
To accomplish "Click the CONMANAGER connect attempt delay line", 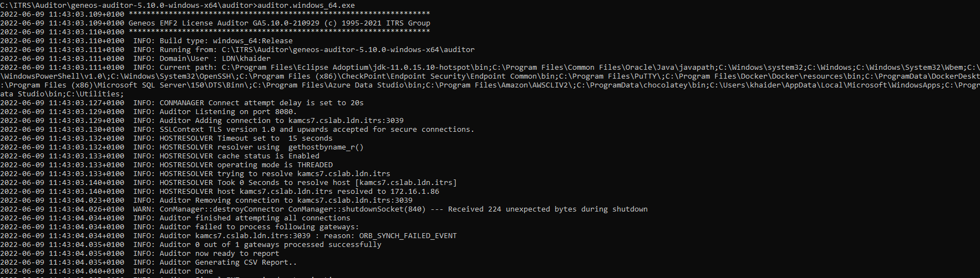I will (261, 102).
